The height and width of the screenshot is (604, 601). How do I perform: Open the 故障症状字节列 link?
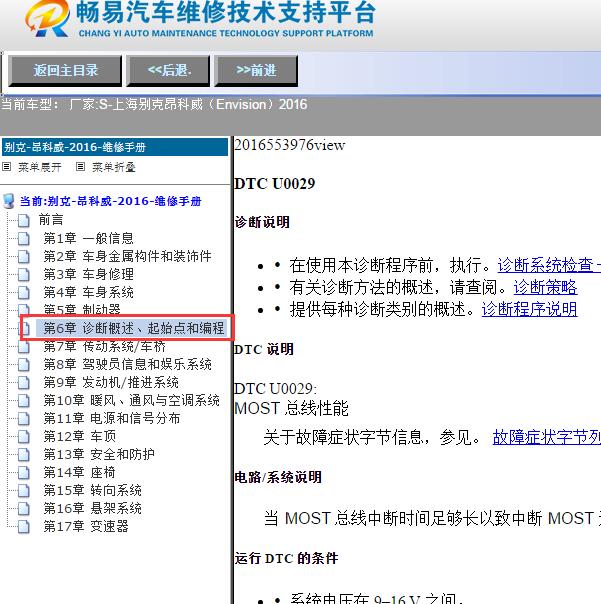(547, 437)
